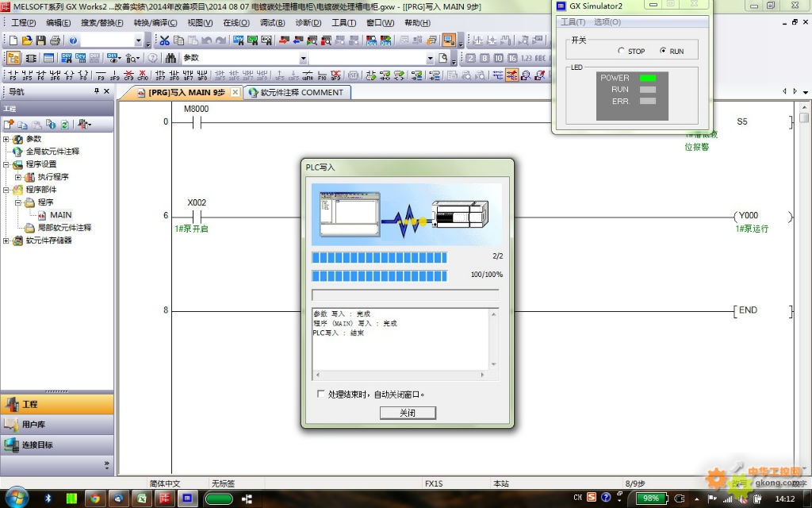Click the Print icon in toolbar

click(x=55, y=40)
